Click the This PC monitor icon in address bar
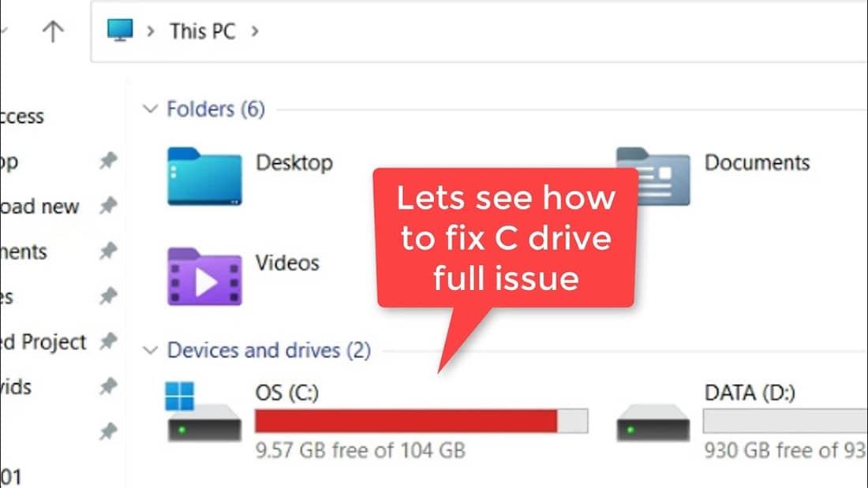Screen dimensions: 868x488 click(x=120, y=30)
